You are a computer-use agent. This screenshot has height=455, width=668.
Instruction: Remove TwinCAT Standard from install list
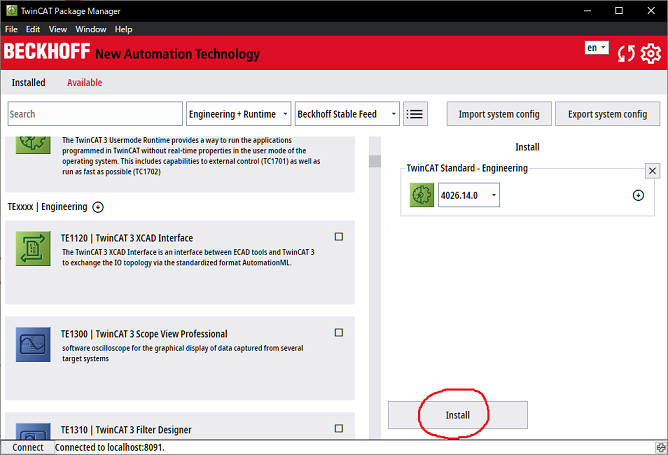click(652, 171)
